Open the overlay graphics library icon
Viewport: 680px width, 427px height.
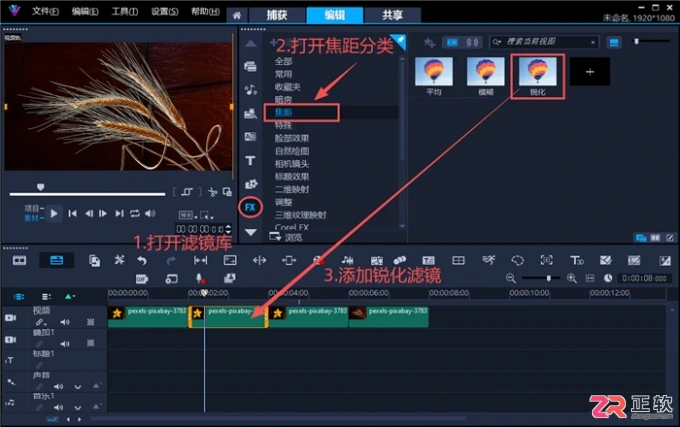pyautogui.click(x=250, y=184)
